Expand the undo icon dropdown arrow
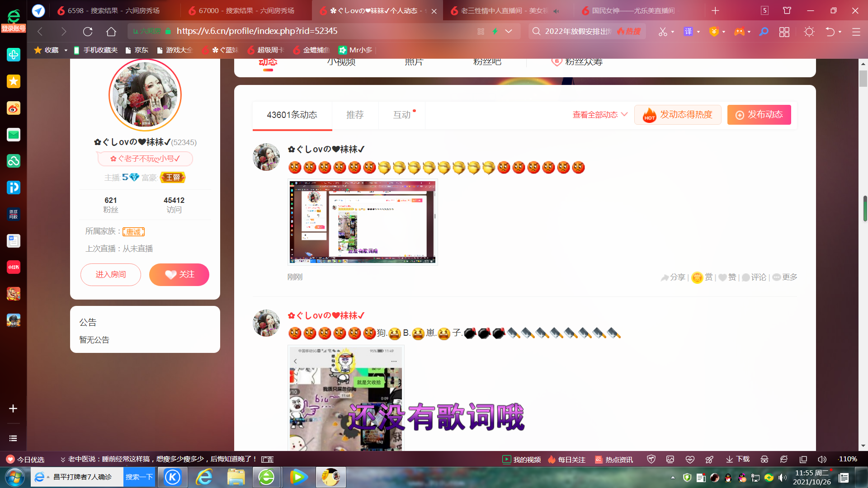The height and width of the screenshot is (488, 868). pyautogui.click(x=840, y=32)
